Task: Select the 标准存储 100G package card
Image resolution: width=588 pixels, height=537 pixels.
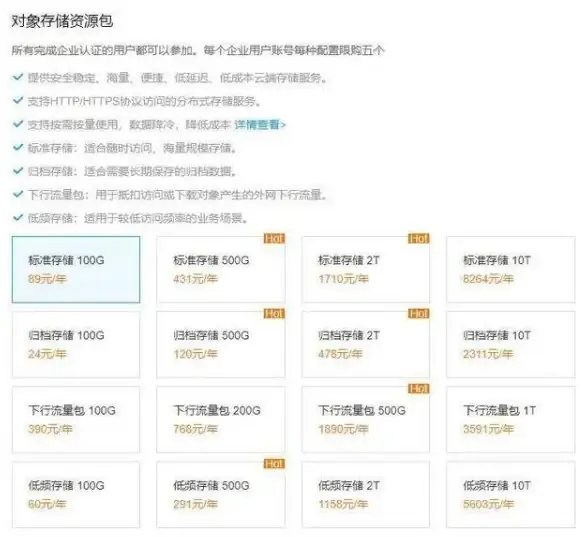Action: pyautogui.click(x=76, y=269)
